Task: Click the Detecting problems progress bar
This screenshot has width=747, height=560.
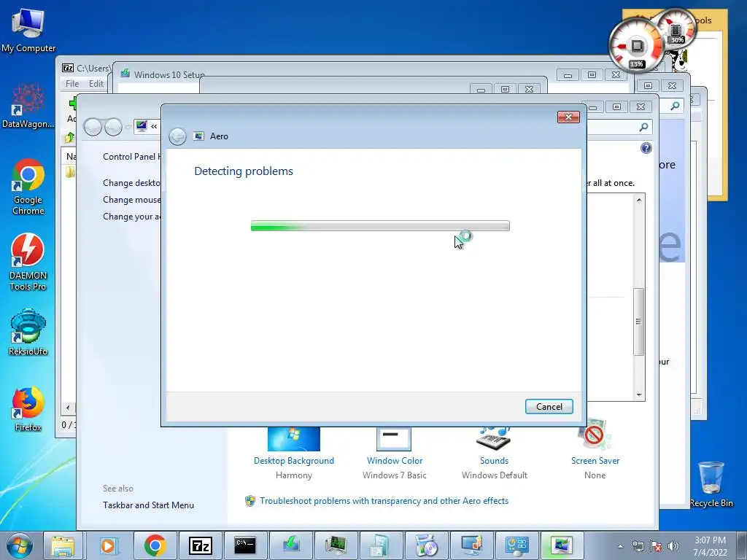Action: tap(380, 226)
